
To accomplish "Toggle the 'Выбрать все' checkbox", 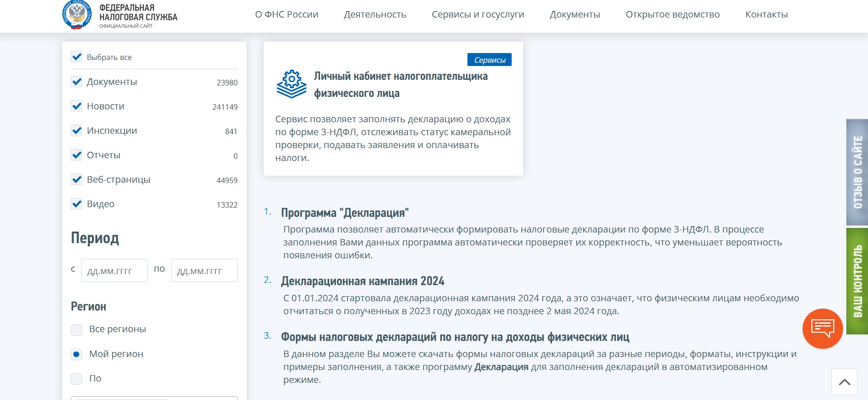I will (x=77, y=57).
